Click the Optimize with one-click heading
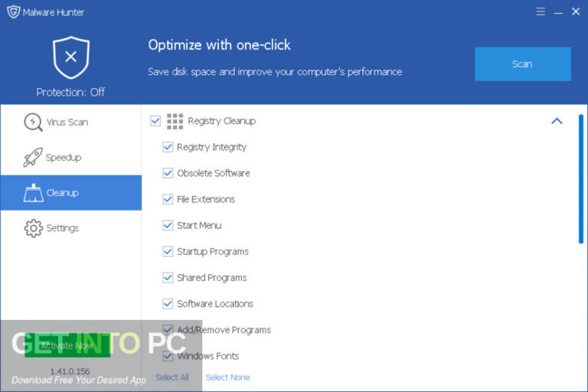Viewport: 588px width, 392px height. (220, 45)
